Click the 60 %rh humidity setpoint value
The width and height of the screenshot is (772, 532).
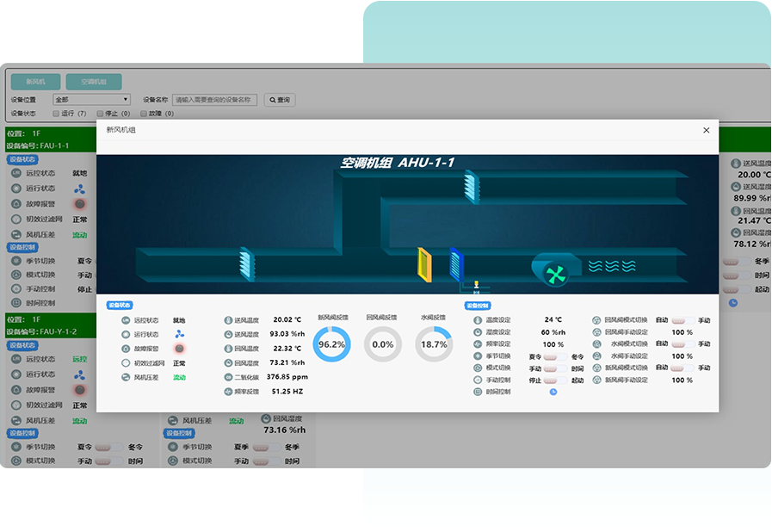tap(553, 332)
